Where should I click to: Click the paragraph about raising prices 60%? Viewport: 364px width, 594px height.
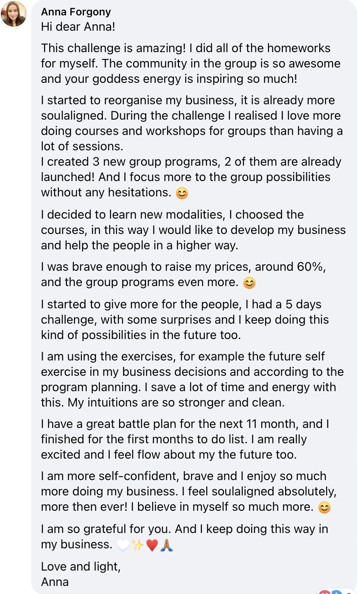(x=184, y=274)
